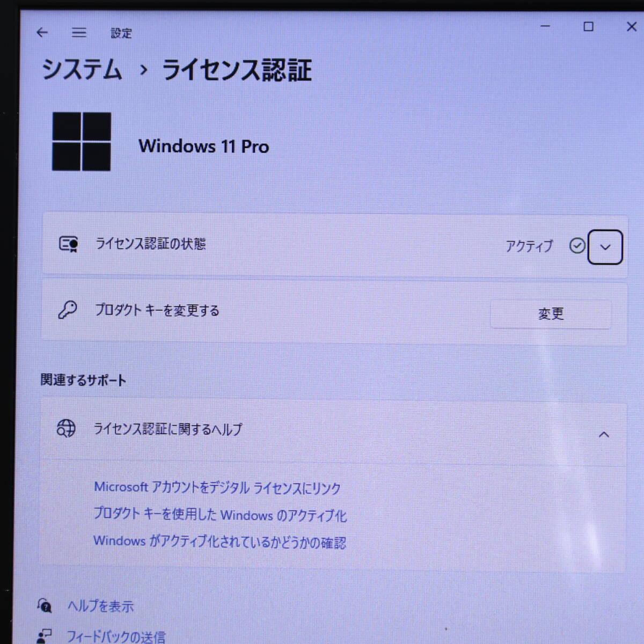Viewport: 644px width, 644px height.
Task: Click the ライセンス認証の状態 row label
Action: coord(150,244)
